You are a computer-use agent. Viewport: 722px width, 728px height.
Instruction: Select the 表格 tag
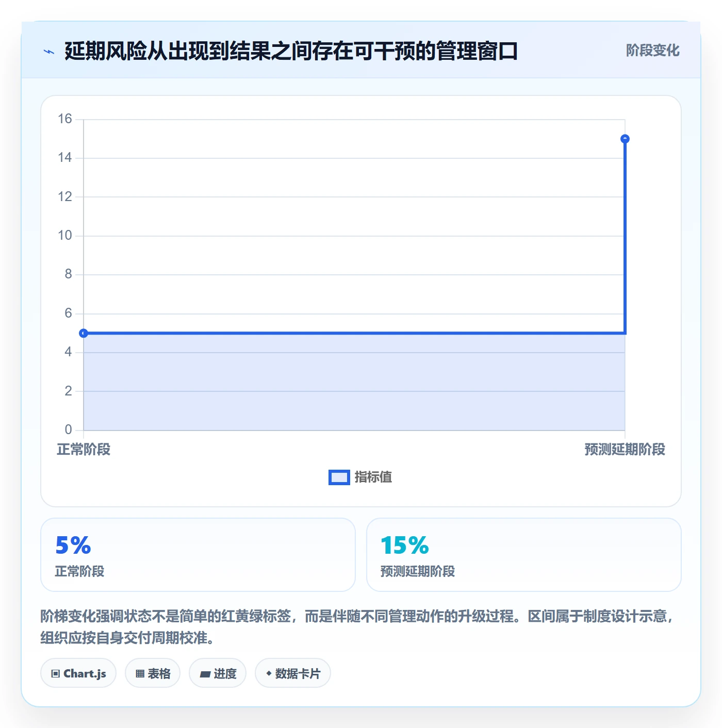153,673
